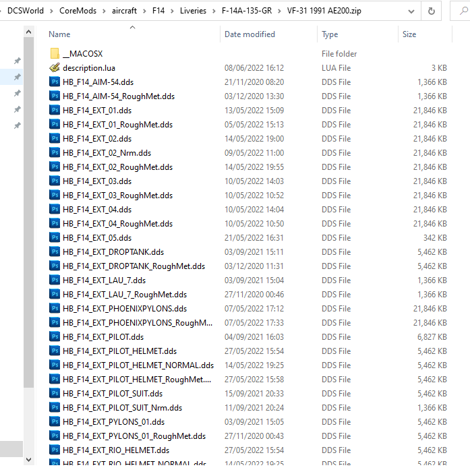470x476 pixels.
Task: Click the HB_F14_EXT_PILOT.dds file icon
Action: tap(55, 337)
